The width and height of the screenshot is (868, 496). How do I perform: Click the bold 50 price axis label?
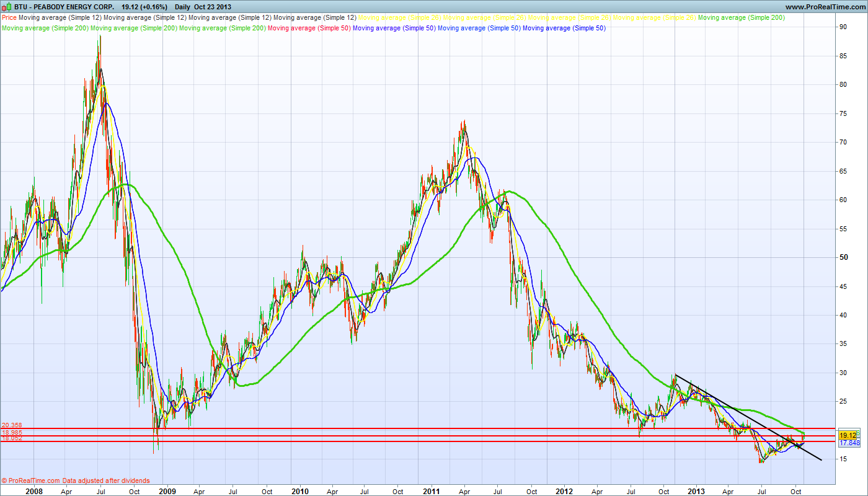click(843, 257)
